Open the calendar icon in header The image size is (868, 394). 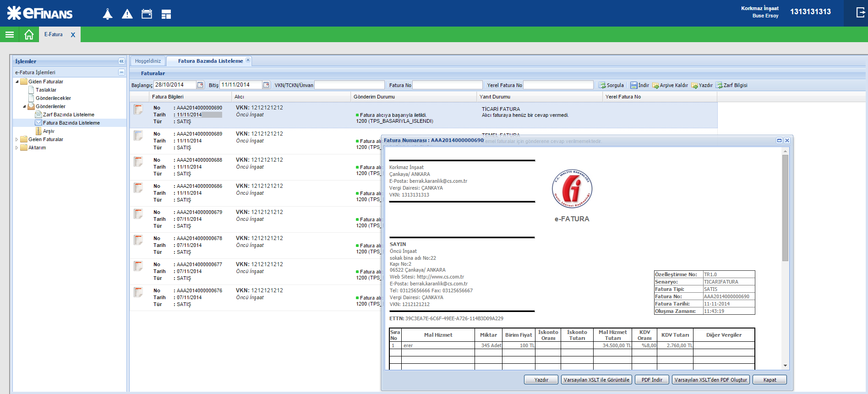click(x=147, y=14)
